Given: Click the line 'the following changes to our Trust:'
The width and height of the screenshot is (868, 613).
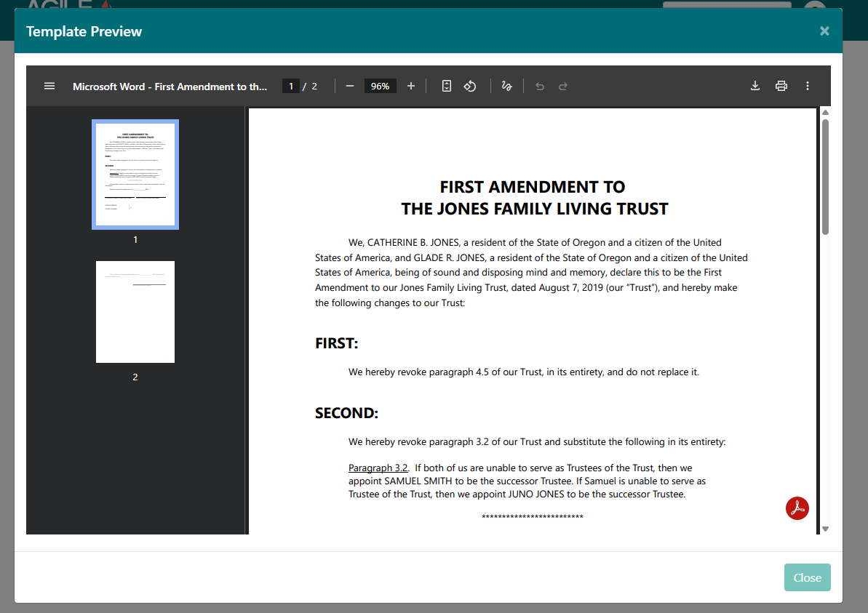Looking at the screenshot, I should (390, 303).
